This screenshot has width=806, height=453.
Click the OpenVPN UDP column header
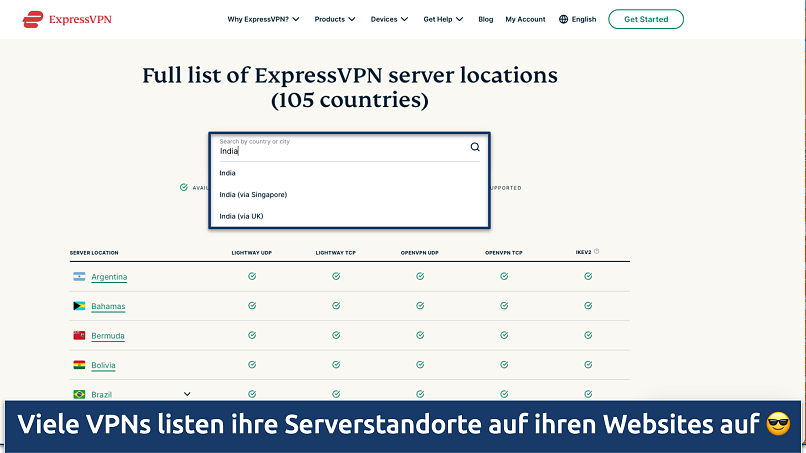[x=419, y=253]
